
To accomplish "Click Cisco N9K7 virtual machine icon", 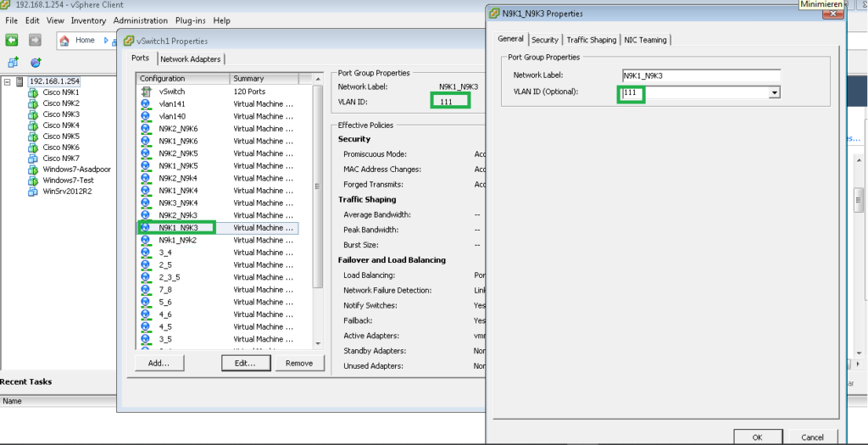I will [x=33, y=159].
